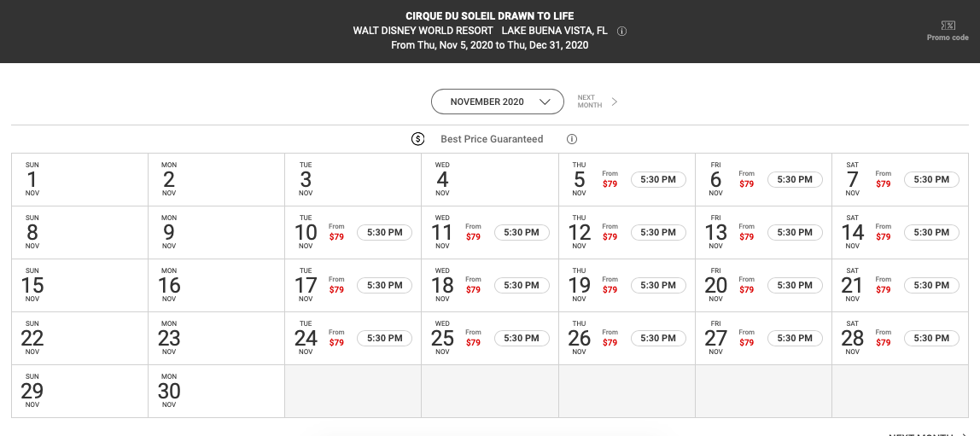Open venue info icon beside Lake Buena Vista
The width and height of the screenshot is (980, 436).
tap(621, 32)
